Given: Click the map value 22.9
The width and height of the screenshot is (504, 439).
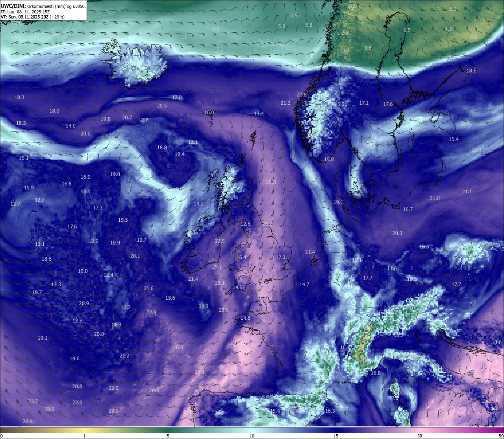Looking at the screenshot, I should 28,422.
